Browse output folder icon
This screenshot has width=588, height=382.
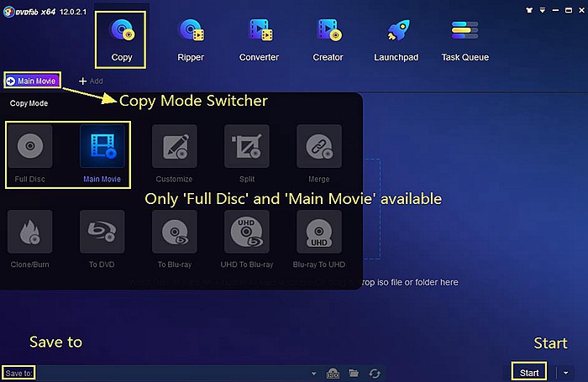[354, 373]
